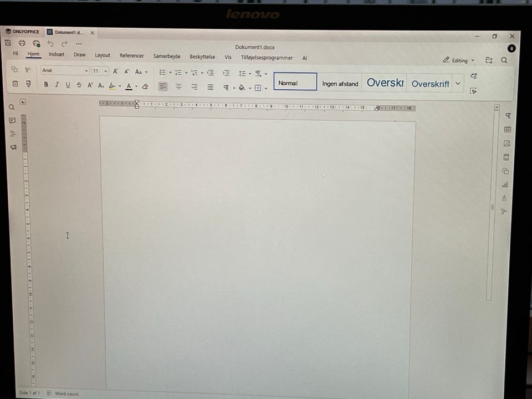
Task: Switch to the Layout tab
Action: point(103,55)
